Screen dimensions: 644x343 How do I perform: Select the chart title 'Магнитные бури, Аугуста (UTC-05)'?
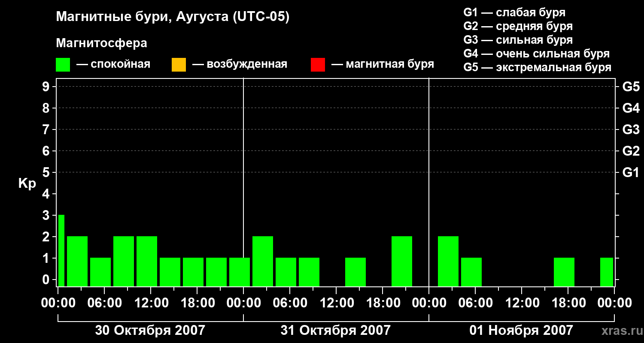coord(173,17)
